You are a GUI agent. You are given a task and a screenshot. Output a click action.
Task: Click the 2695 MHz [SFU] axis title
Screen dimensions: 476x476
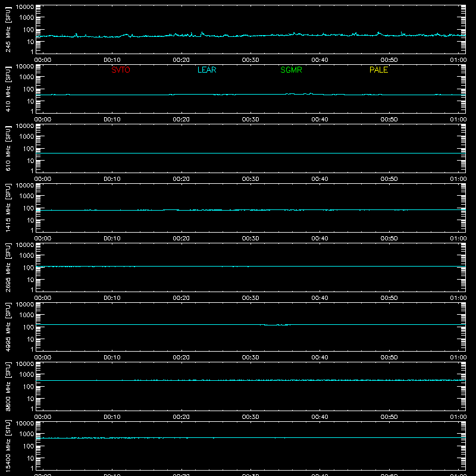tap(8, 268)
